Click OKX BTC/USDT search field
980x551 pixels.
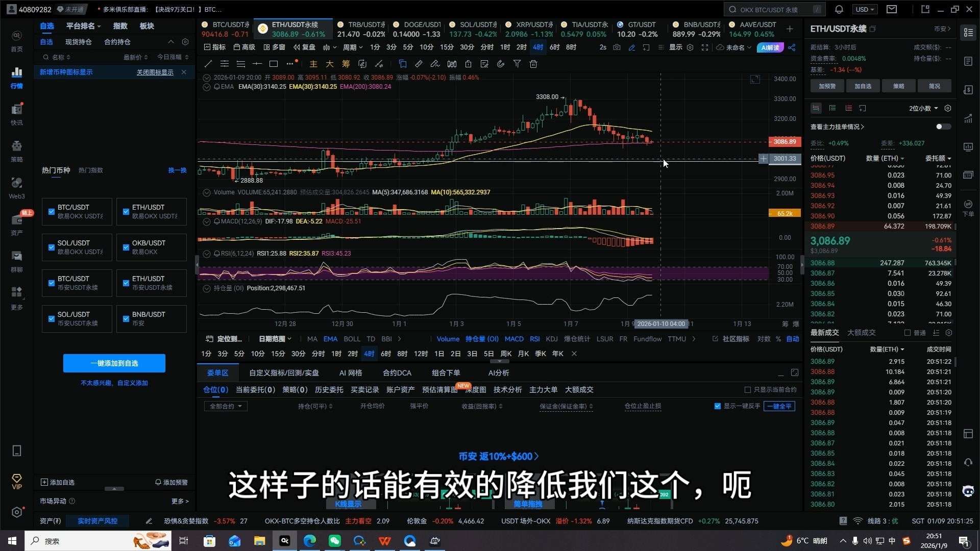774,9
